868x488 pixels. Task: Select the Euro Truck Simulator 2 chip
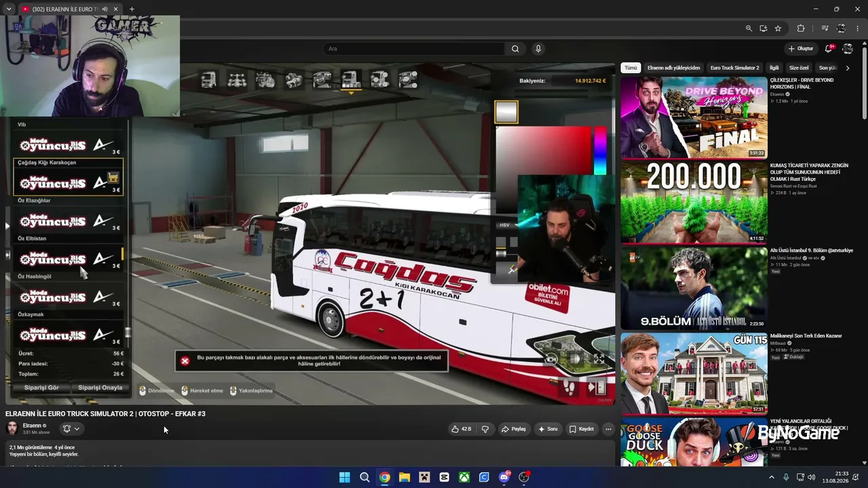coord(734,68)
